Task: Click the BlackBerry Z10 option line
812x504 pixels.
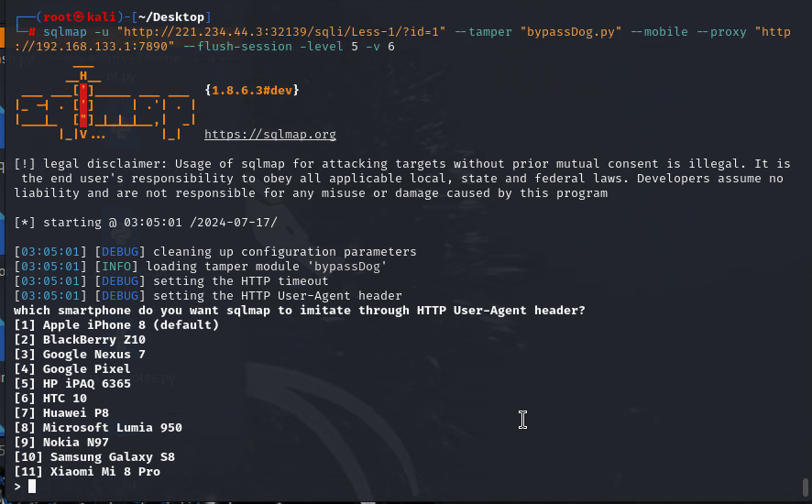Action: pos(80,340)
